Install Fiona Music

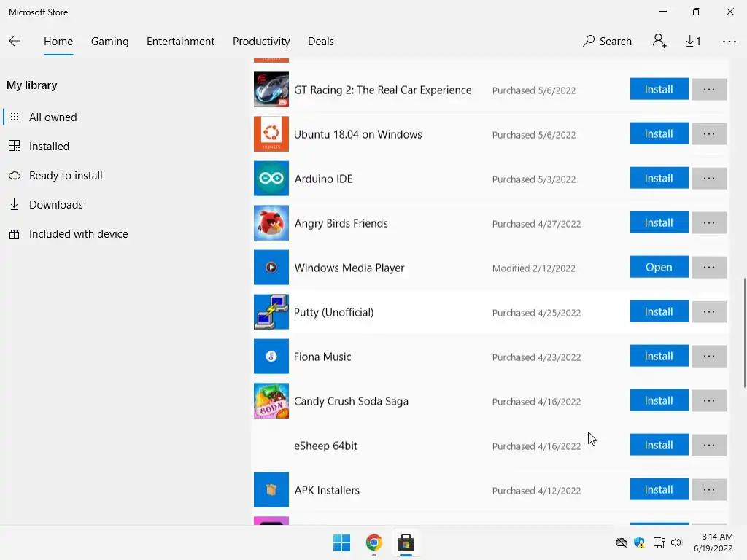(x=659, y=356)
